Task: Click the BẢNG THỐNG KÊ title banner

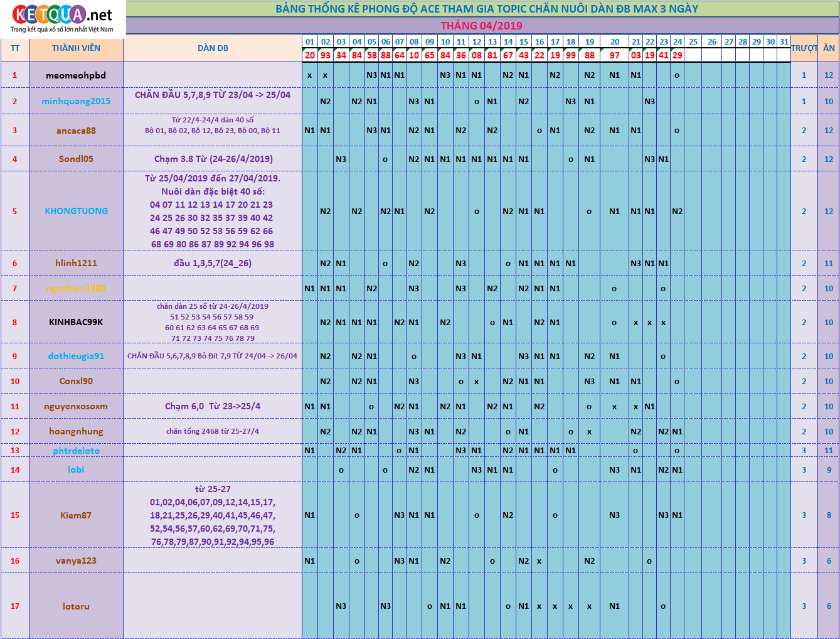Action: click(482, 9)
